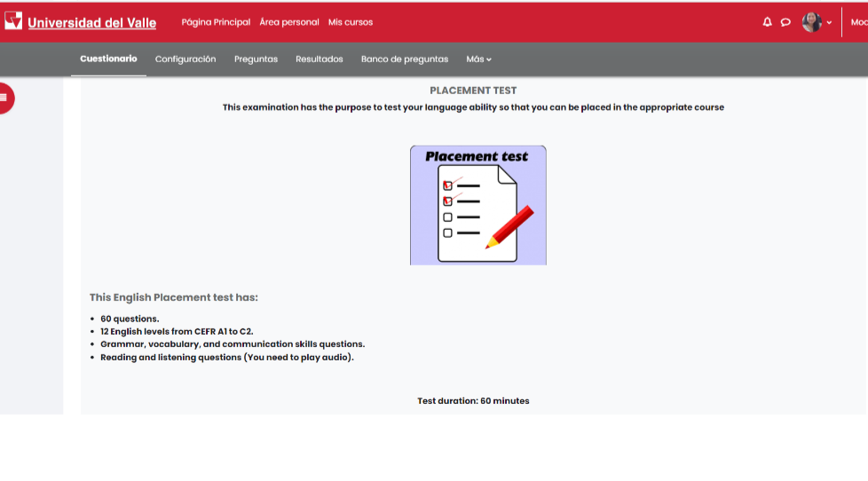Image resolution: width=868 pixels, height=481 pixels.
Task: Switch to the Cuestionario tab
Action: [x=108, y=59]
